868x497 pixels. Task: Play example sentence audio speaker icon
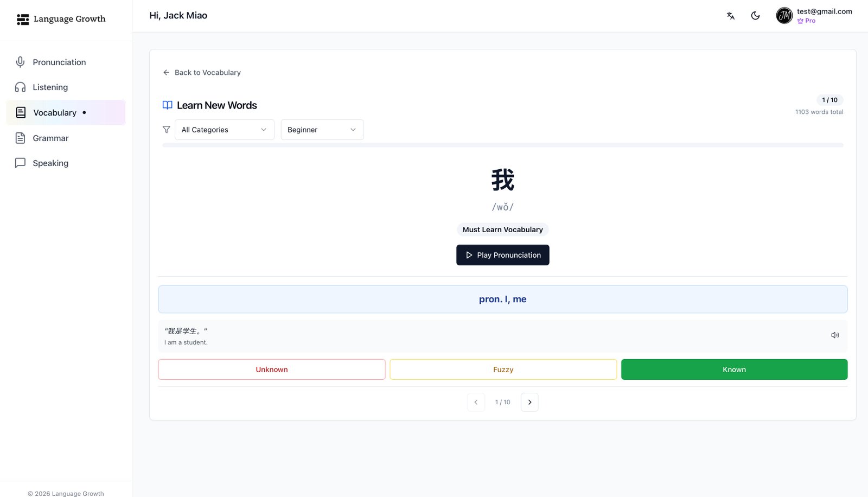[835, 335]
